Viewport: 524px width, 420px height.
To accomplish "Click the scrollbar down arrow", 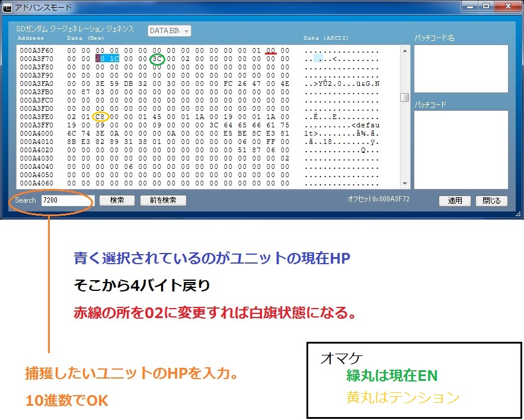I will coord(405,184).
